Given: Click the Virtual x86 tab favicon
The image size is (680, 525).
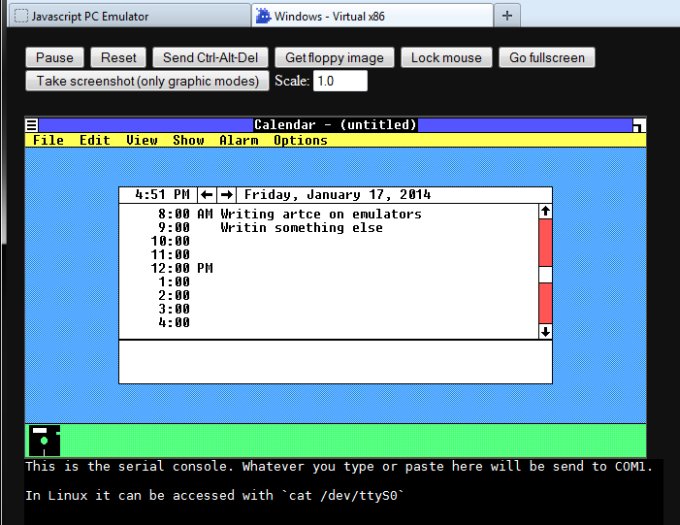Looking at the screenshot, I should (263, 16).
